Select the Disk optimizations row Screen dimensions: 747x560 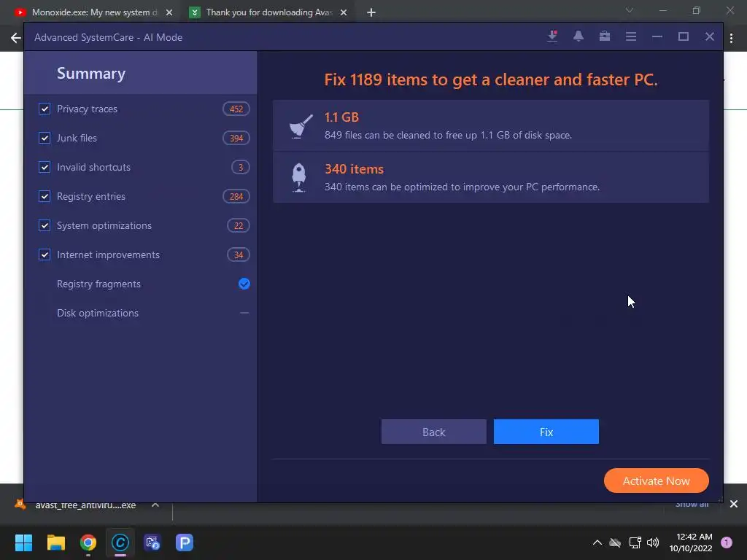[x=141, y=314]
